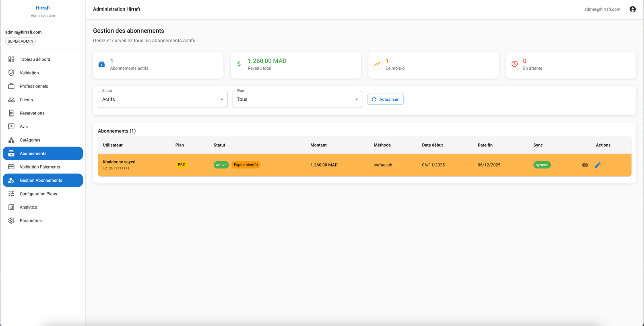This screenshot has width=644, height=326.
Task: Click the subscriptions icon in Abonnements actifs card
Action: pos(102,64)
